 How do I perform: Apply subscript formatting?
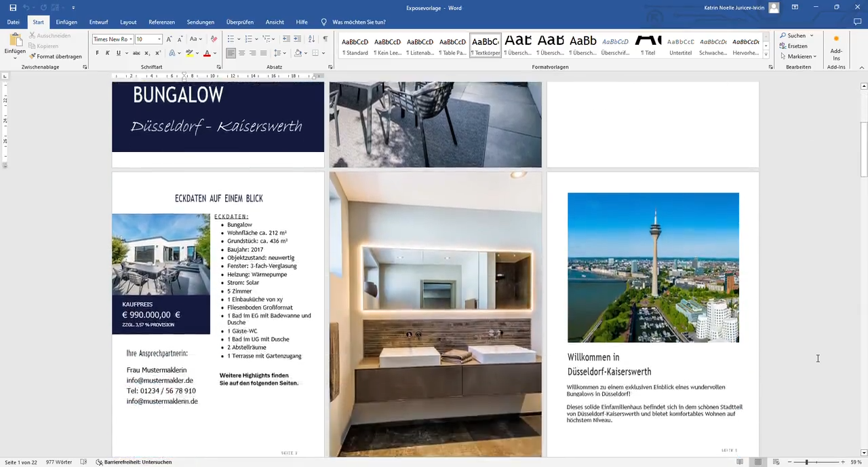[x=147, y=53]
